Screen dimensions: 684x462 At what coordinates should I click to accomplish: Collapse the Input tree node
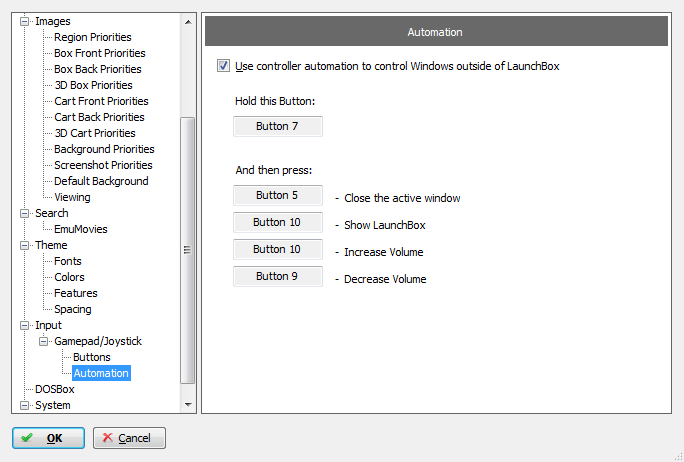click(25, 325)
